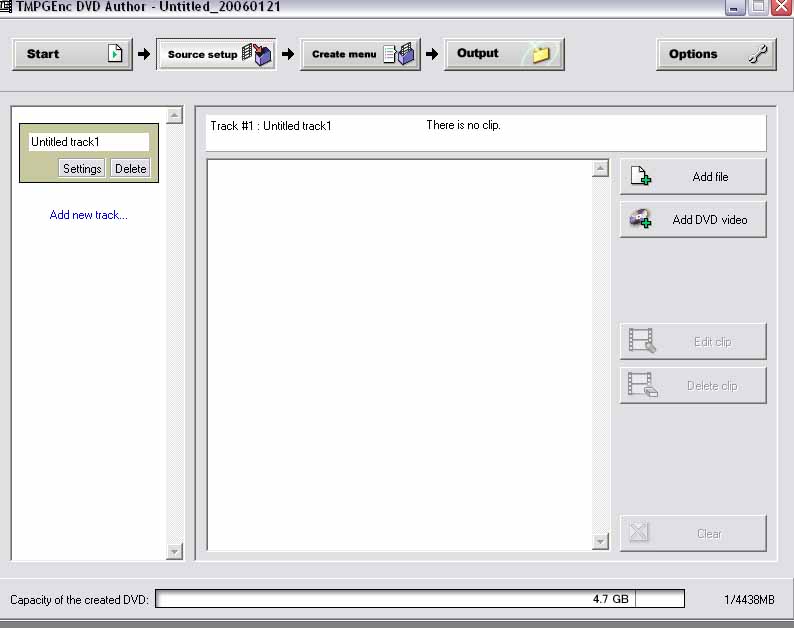Click the Untitled track1 name field
Image resolution: width=794 pixels, height=628 pixels.
pos(89,142)
